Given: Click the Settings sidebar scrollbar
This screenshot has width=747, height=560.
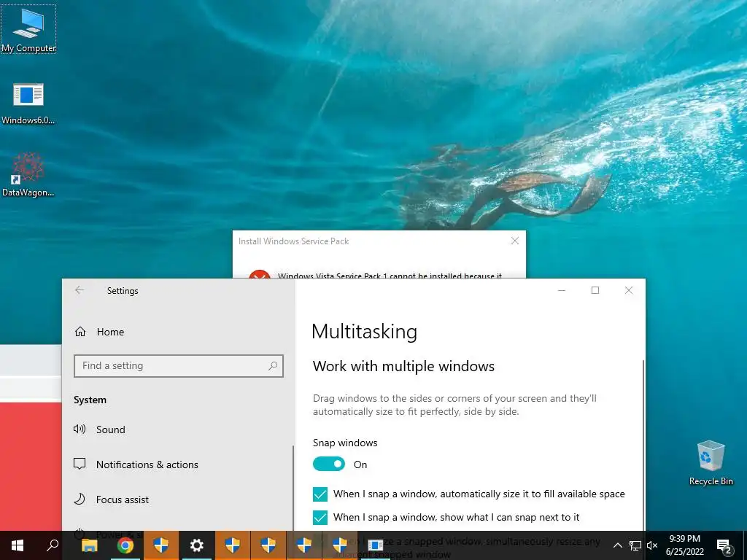Looking at the screenshot, I should [x=293, y=488].
